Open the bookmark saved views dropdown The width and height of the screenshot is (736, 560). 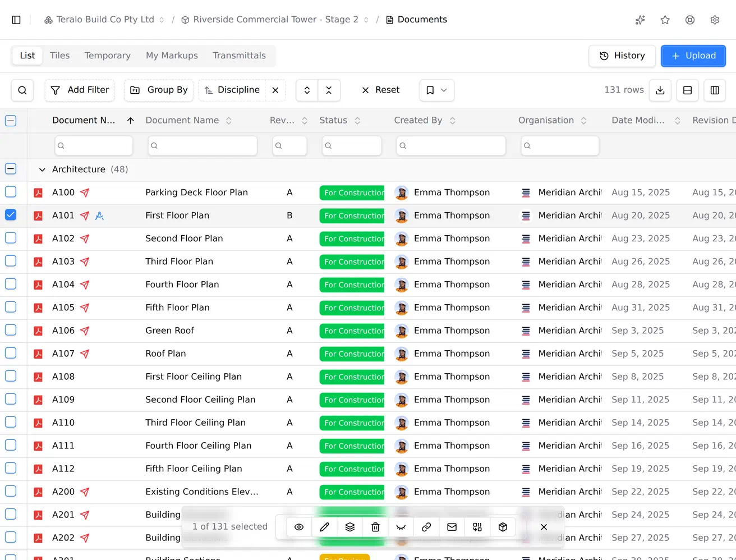[436, 90]
